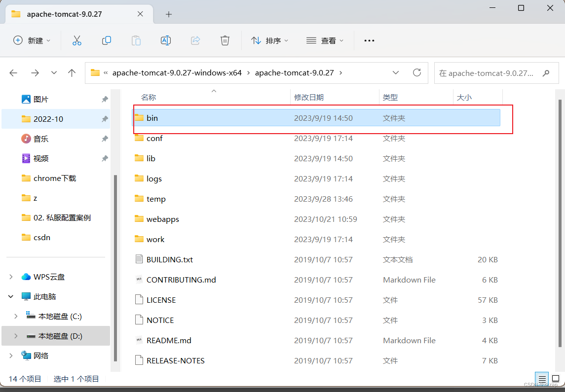
Task: Add a new tab with plus button
Action: 169,14
